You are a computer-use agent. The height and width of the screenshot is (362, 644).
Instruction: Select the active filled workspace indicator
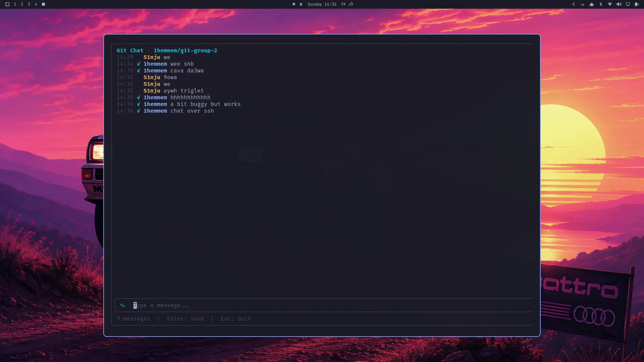pyautogui.click(x=43, y=4)
